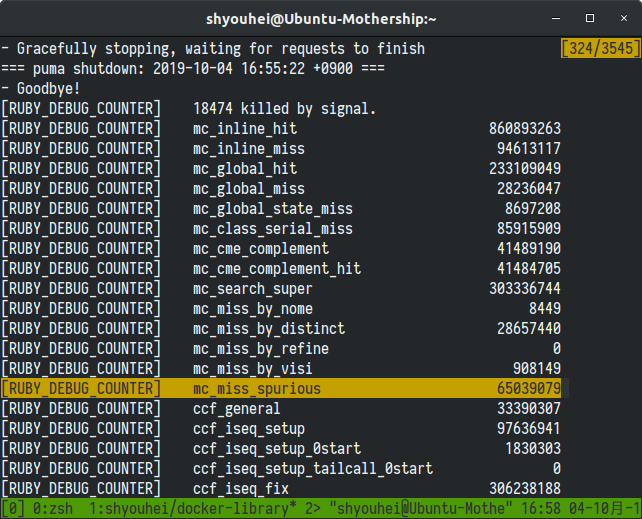Click the tmux clock showing 16:58
The height and width of the screenshot is (519, 642).
[x=541, y=509]
